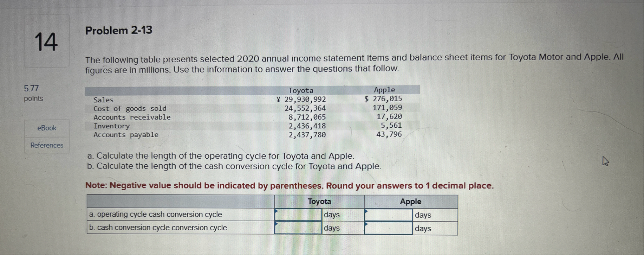The image size is (644, 255).
Task: Fill in Apple operating cycle days field
Action: [x=388, y=215]
